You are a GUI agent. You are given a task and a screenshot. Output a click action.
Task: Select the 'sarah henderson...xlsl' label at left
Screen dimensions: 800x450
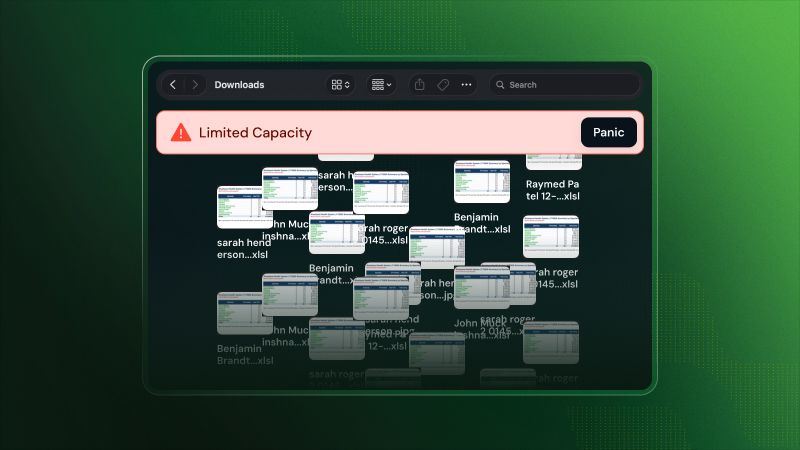point(244,248)
